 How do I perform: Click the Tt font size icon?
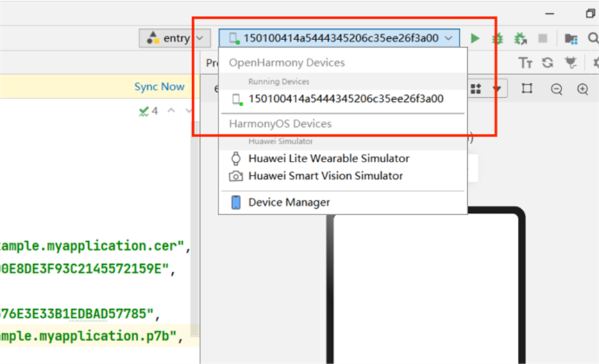click(525, 62)
